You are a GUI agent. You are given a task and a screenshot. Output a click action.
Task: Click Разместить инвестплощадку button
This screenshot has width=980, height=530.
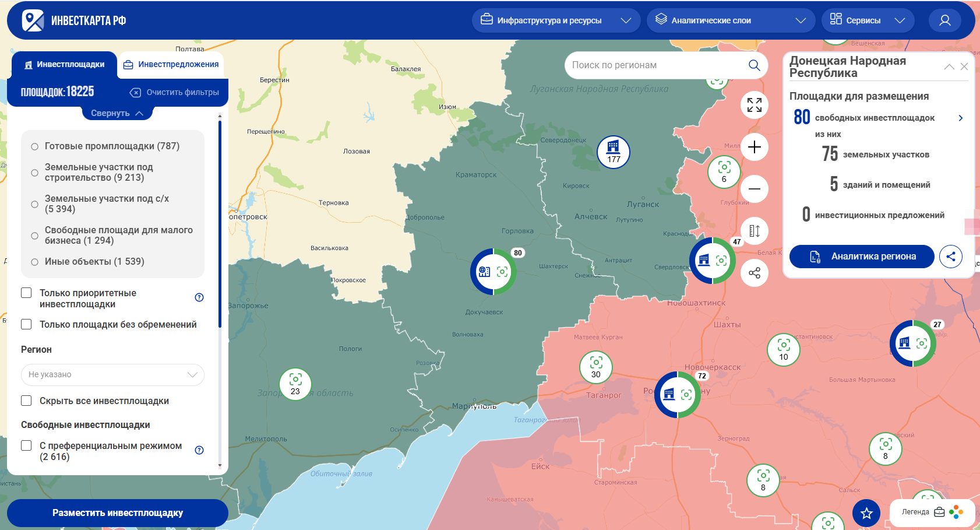[x=117, y=513]
